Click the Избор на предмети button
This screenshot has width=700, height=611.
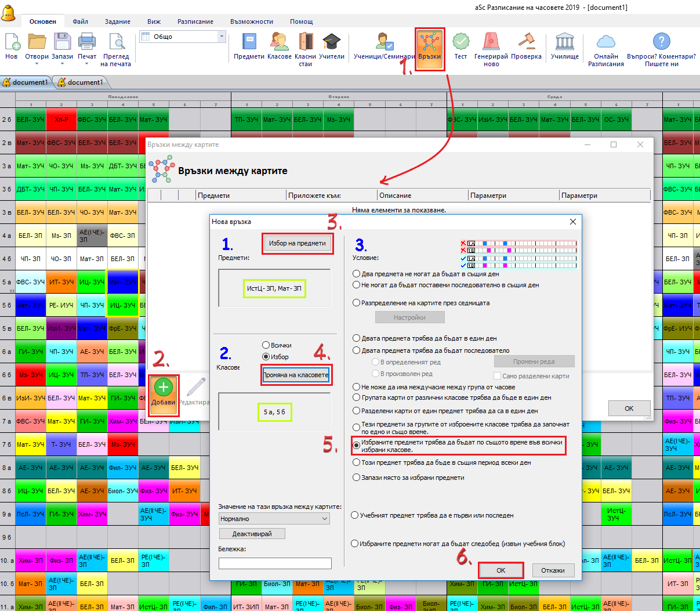tap(298, 243)
